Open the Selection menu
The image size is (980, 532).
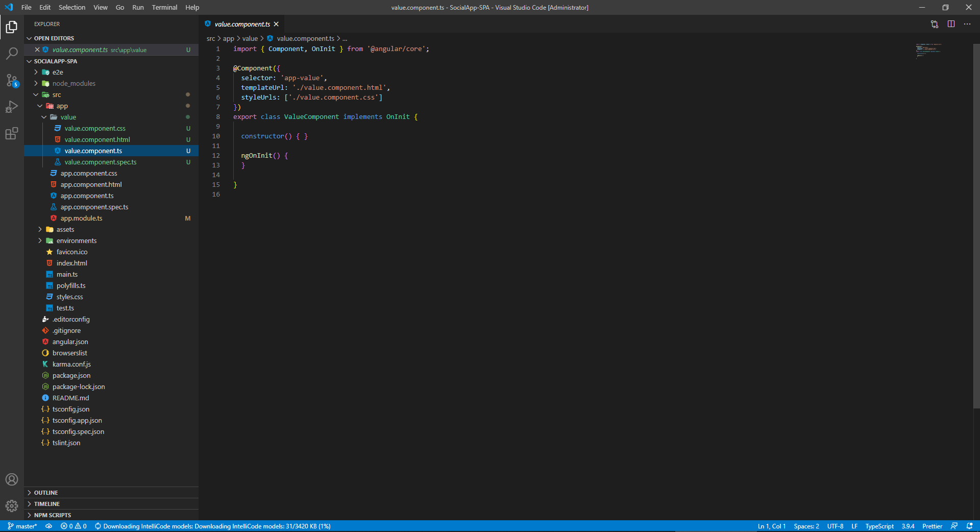coord(72,7)
